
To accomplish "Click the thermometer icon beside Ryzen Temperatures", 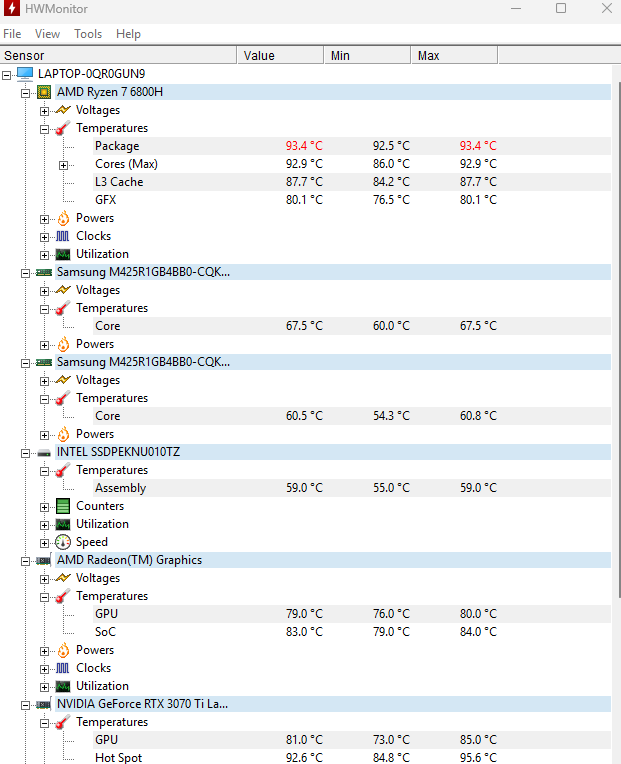I will click(63, 128).
